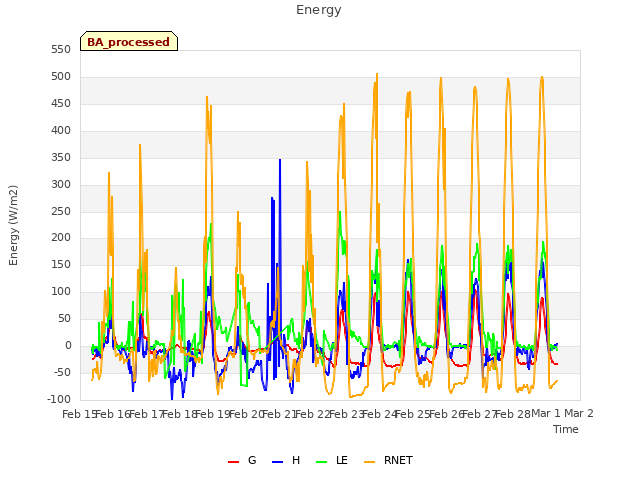Click the Feb 27 x-axis date label

[480, 414]
